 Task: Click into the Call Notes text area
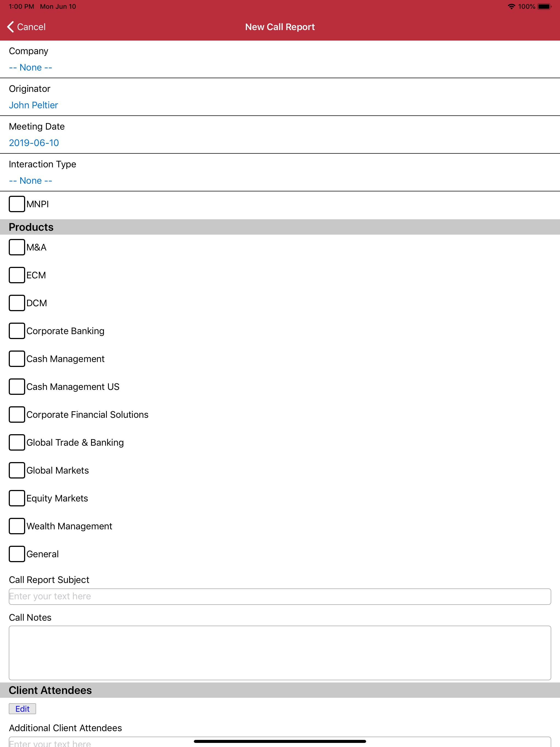280,653
